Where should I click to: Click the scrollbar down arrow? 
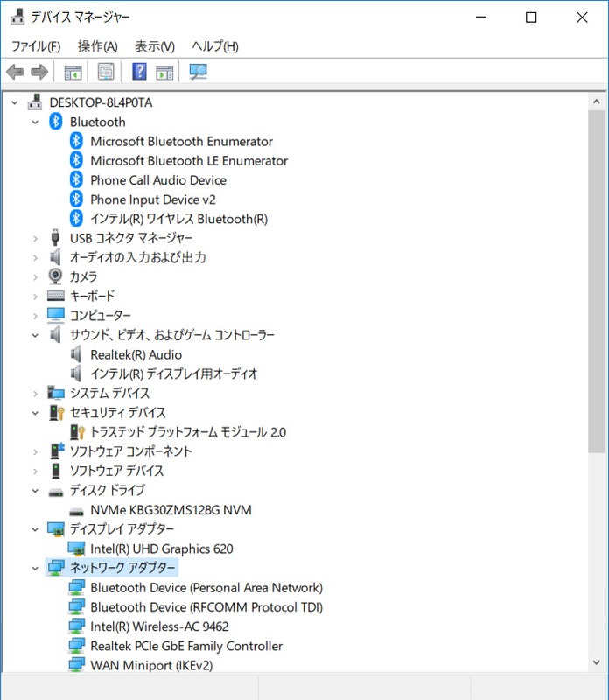(x=597, y=662)
